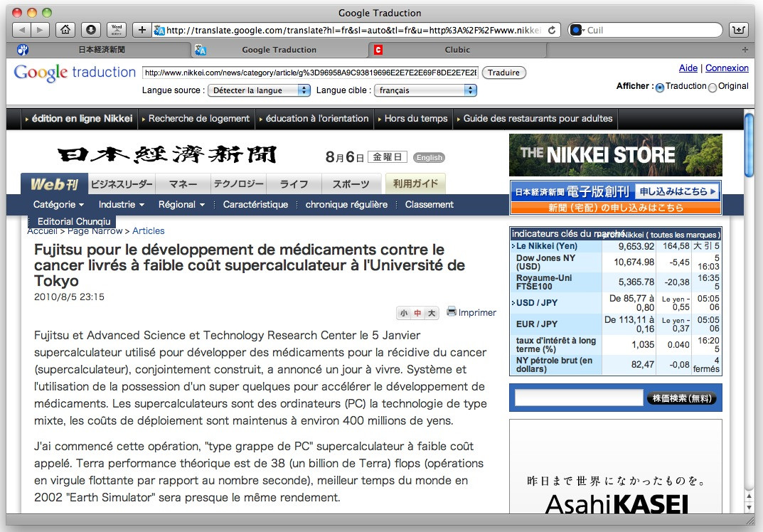Open the 利用ガイド tab
Screen dimensions: 763x532
(415, 183)
